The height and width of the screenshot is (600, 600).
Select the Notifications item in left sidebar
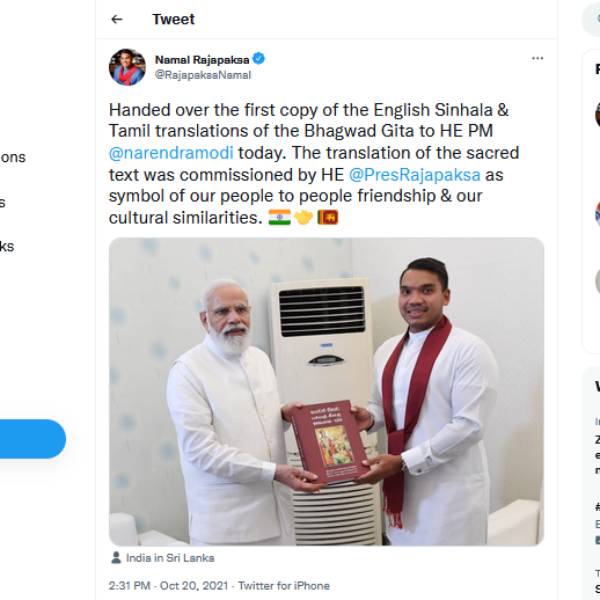(12, 157)
